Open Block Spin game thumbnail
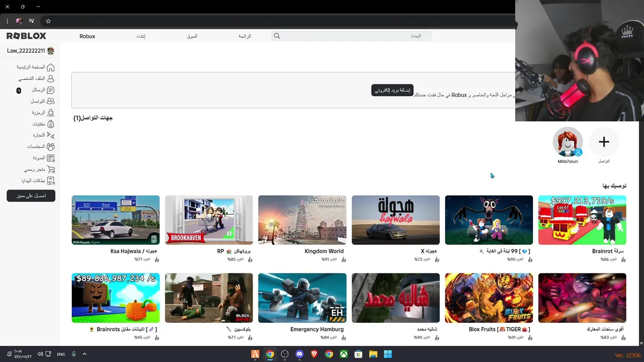The image size is (644, 362). [209, 298]
